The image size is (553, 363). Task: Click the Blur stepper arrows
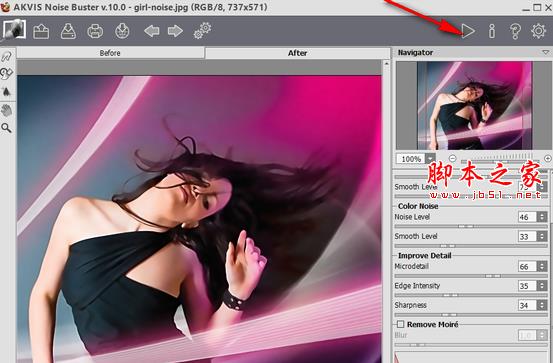[x=542, y=335]
